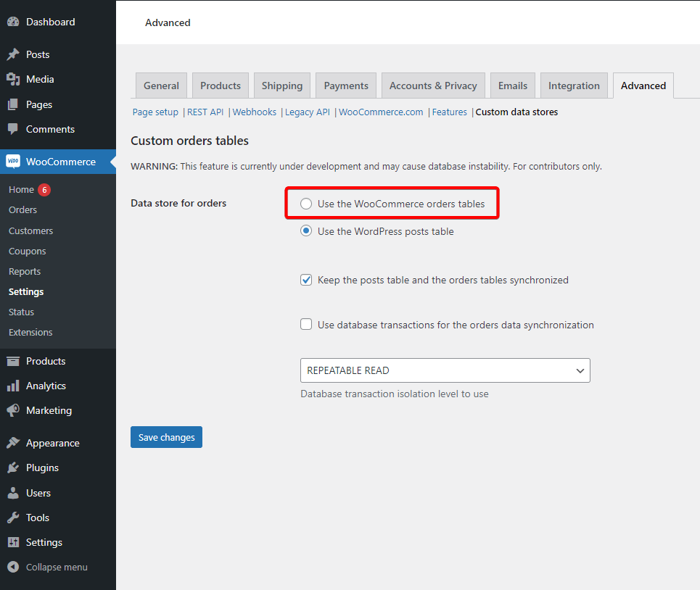Screen dimensions: 700x590
Task: Switch to the Products settings tab
Action: pyautogui.click(x=221, y=86)
